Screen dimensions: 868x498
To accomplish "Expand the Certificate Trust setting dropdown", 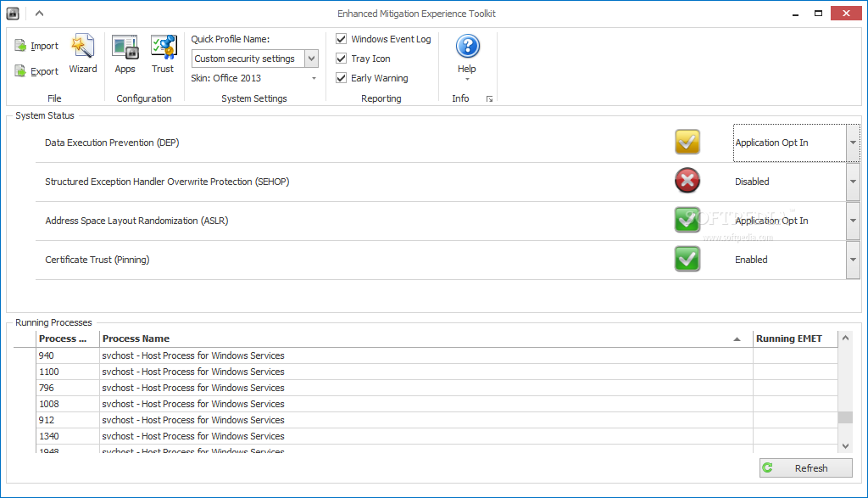I will click(x=853, y=260).
